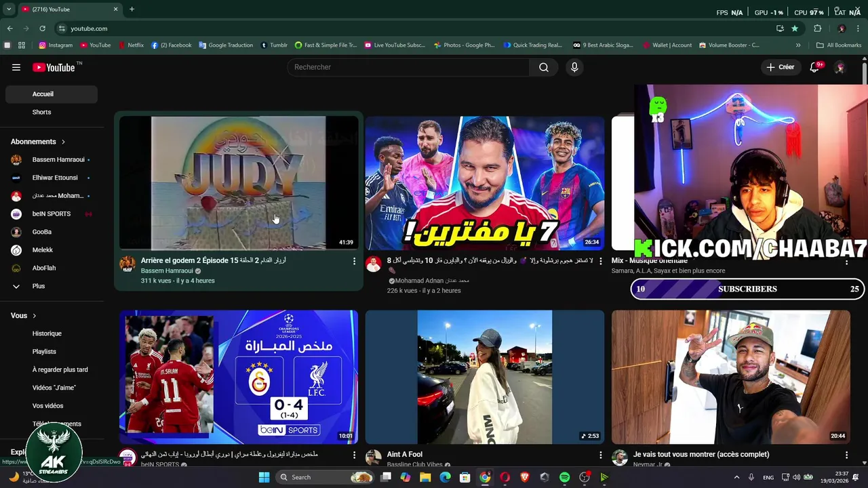Open the Netflix bookmark

point(131,45)
